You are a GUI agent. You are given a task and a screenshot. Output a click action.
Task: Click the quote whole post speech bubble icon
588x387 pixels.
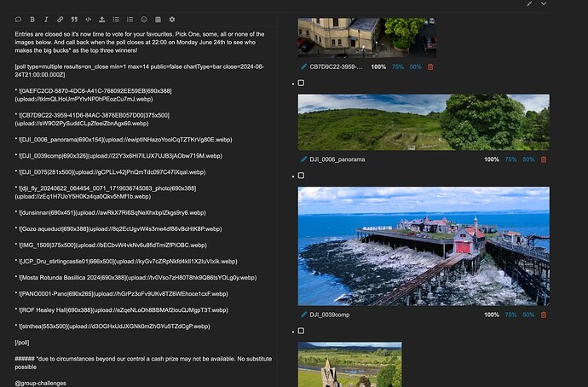(x=18, y=20)
